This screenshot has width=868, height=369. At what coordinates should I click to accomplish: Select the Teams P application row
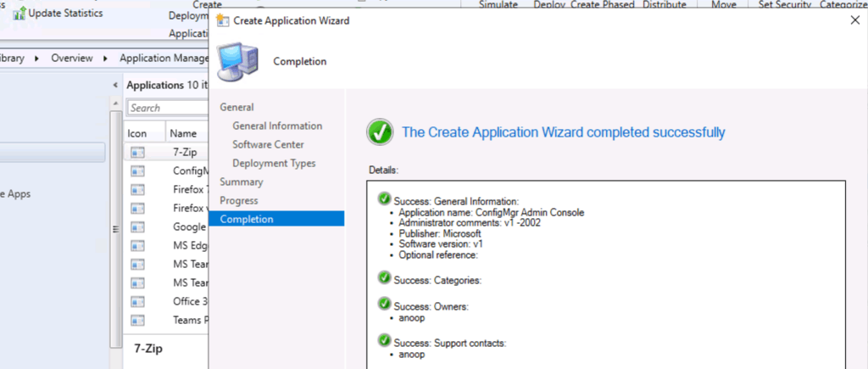point(166,321)
